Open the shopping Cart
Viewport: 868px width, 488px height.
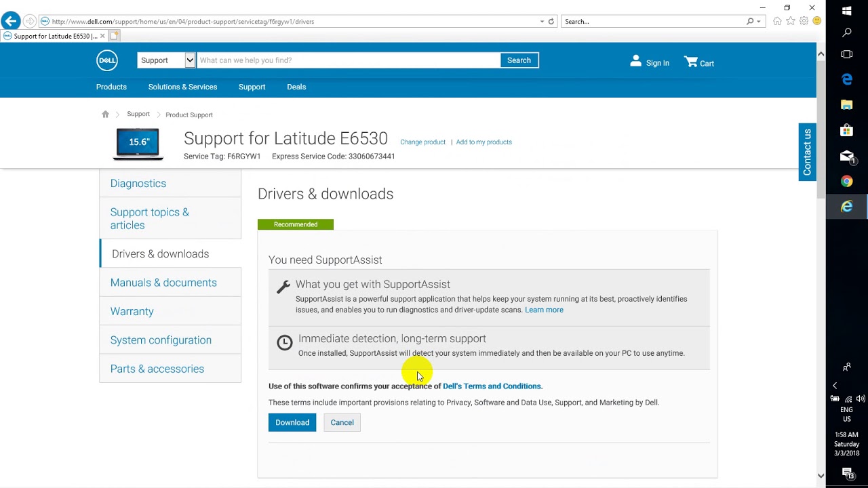[x=699, y=62]
